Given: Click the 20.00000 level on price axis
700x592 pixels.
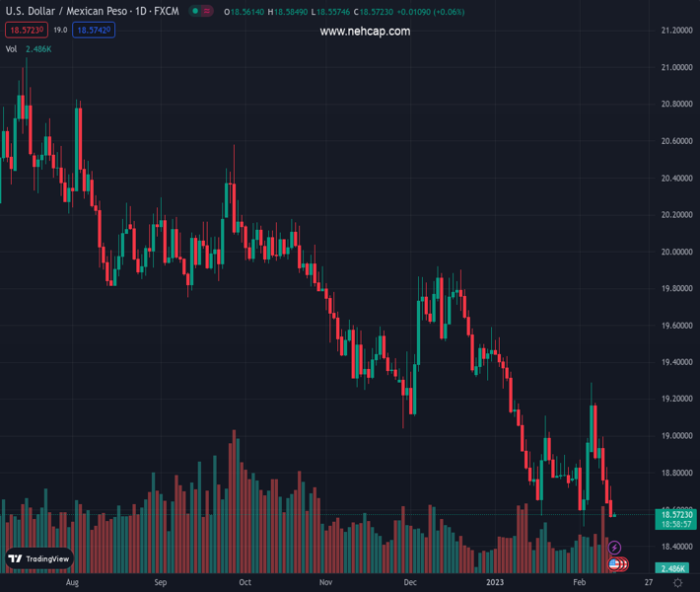Looking at the screenshot, I should pyautogui.click(x=675, y=252).
